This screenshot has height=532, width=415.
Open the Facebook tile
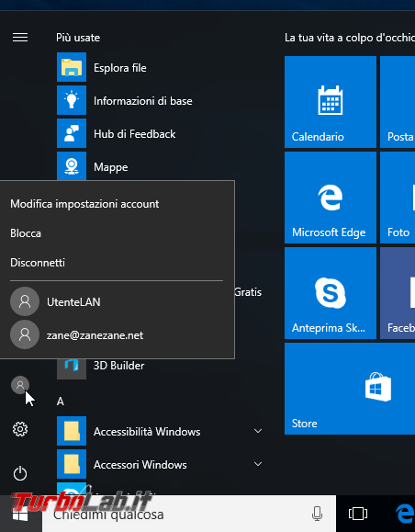[398, 293]
